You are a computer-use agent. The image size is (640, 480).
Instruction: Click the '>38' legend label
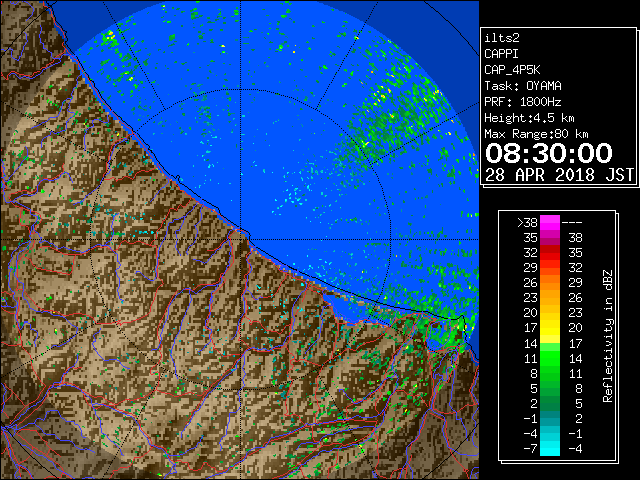click(527, 223)
